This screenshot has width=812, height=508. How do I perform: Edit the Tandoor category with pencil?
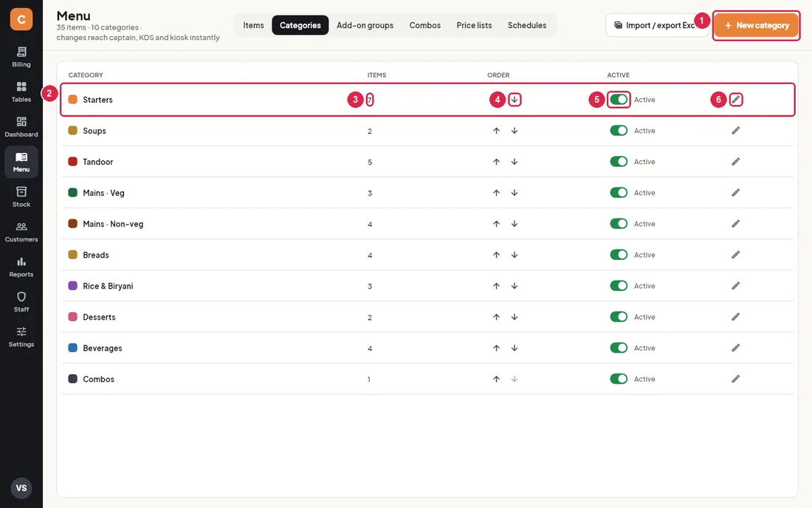point(736,162)
